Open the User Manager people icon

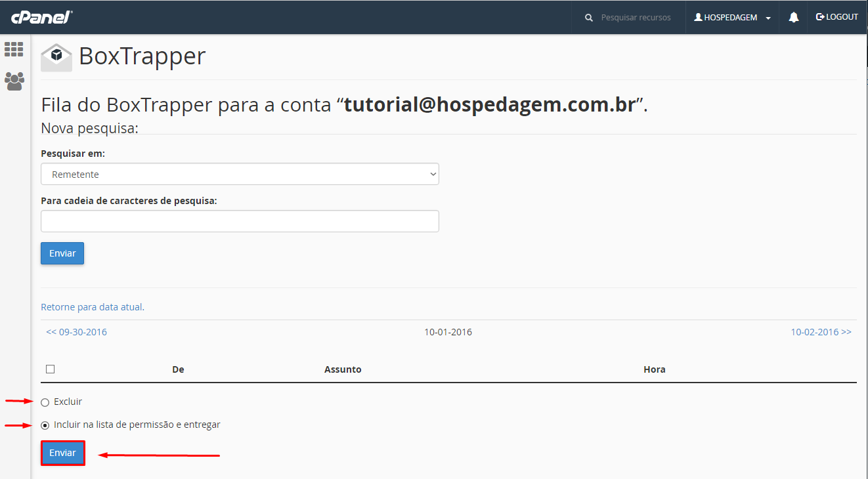pos(14,81)
